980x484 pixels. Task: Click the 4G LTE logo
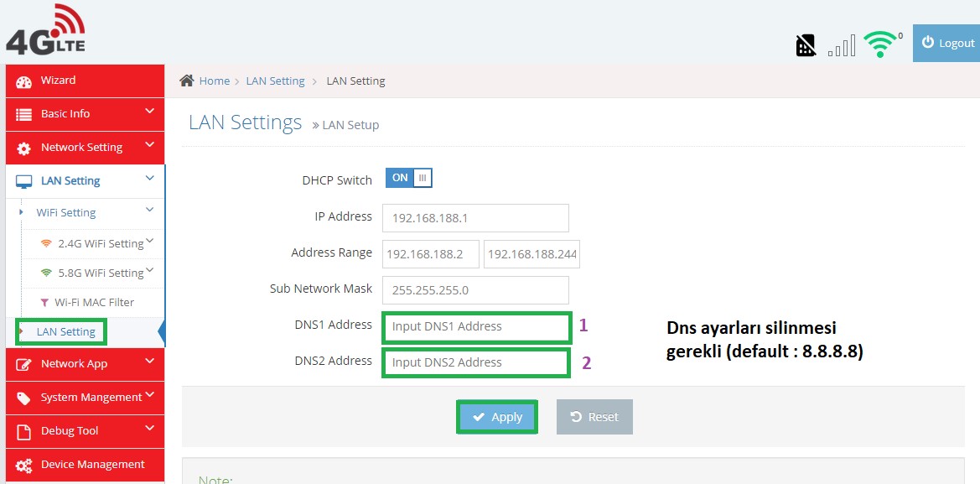46,30
